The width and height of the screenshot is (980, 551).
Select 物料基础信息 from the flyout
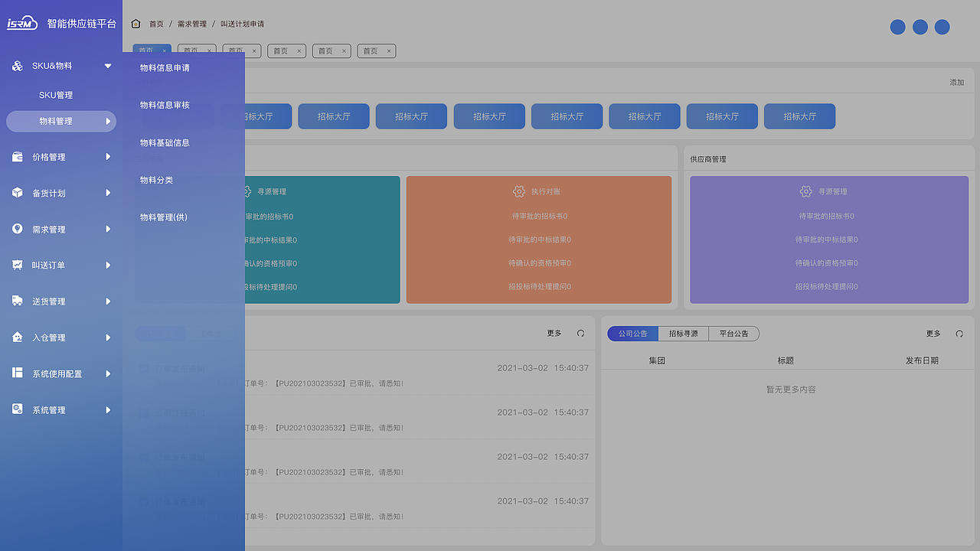[x=165, y=142]
